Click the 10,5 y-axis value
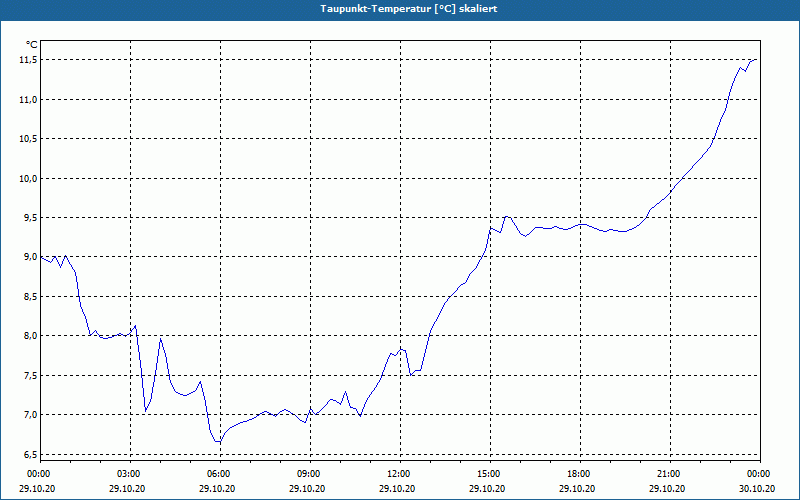The width and height of the screenshot is (800, 500). (x=28, y=139)
